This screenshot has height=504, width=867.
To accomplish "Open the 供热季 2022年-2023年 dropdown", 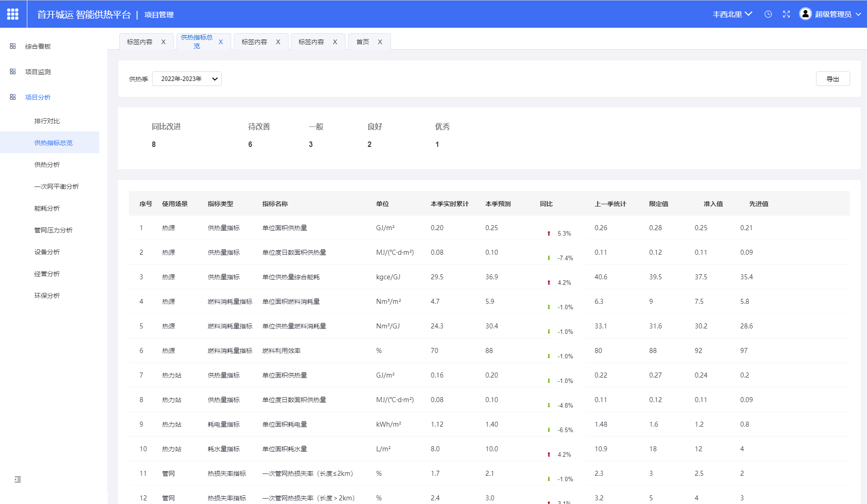I will [x=187, y=79].
